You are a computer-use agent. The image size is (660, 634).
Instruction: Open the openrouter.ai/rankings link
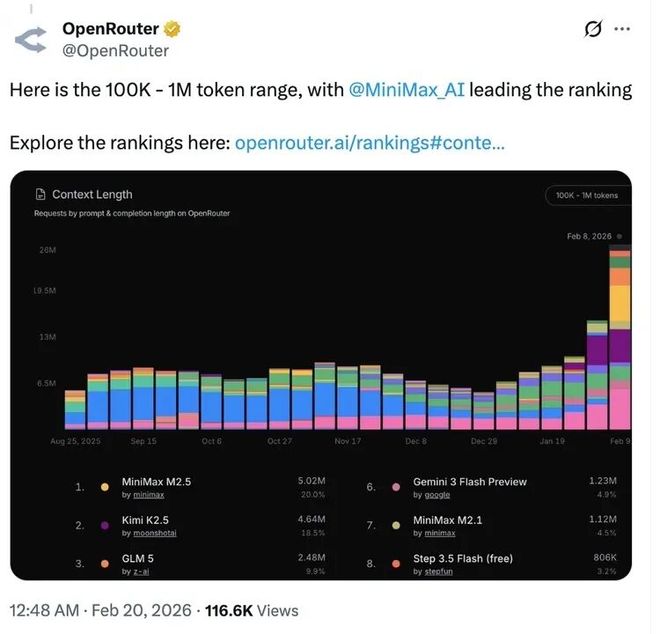pos(368,143)
